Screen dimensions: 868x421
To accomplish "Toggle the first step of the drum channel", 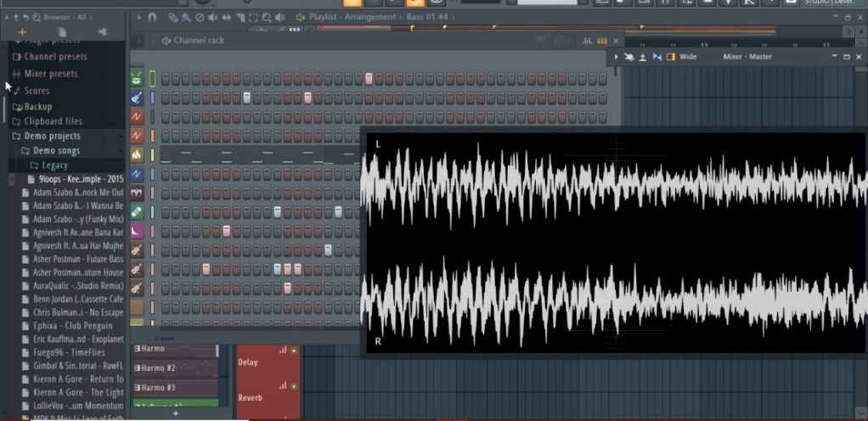I will click(x=166, y=79).
